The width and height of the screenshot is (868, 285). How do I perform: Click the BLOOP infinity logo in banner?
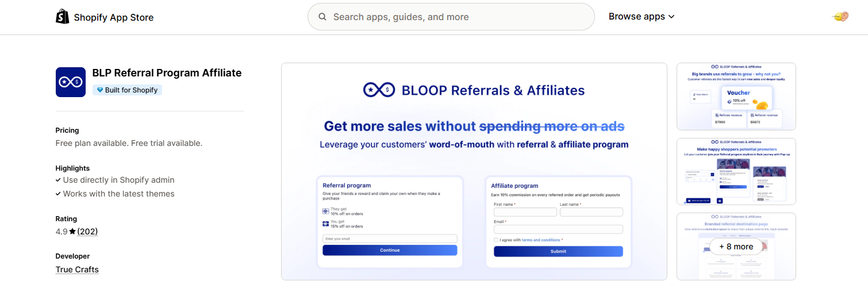(x=379, y=90)
